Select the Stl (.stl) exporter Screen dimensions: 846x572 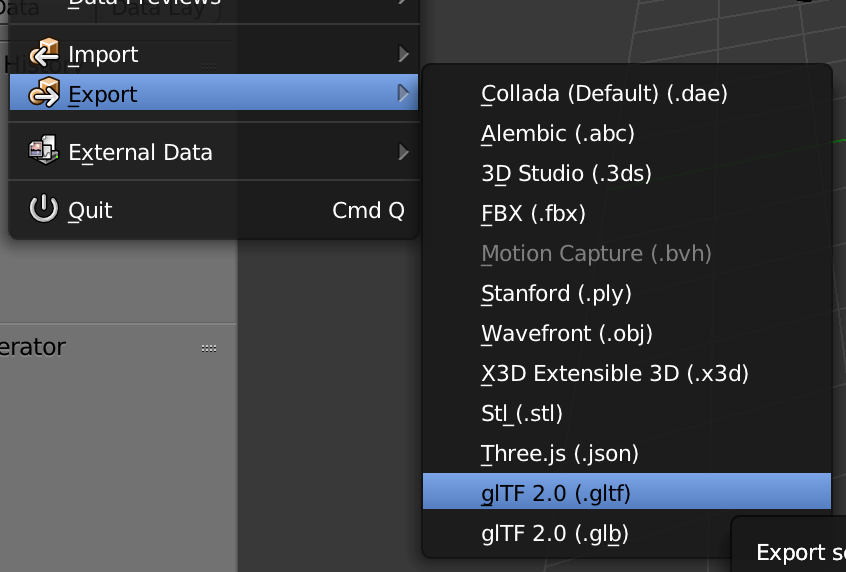522,413
